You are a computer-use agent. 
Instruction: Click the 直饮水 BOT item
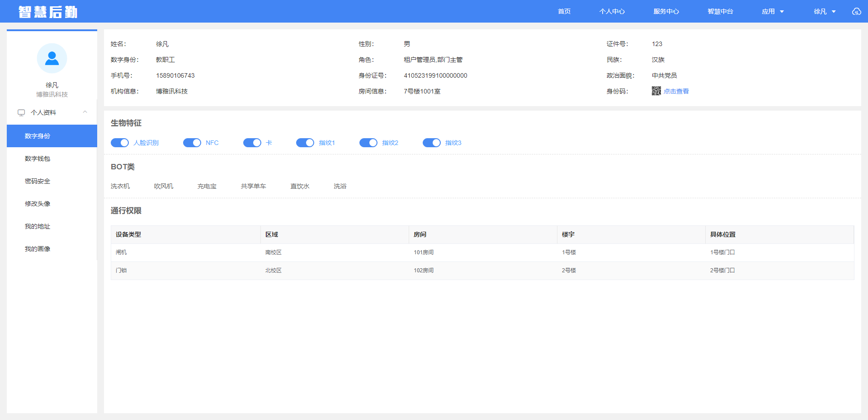click(x=300, y=186)
